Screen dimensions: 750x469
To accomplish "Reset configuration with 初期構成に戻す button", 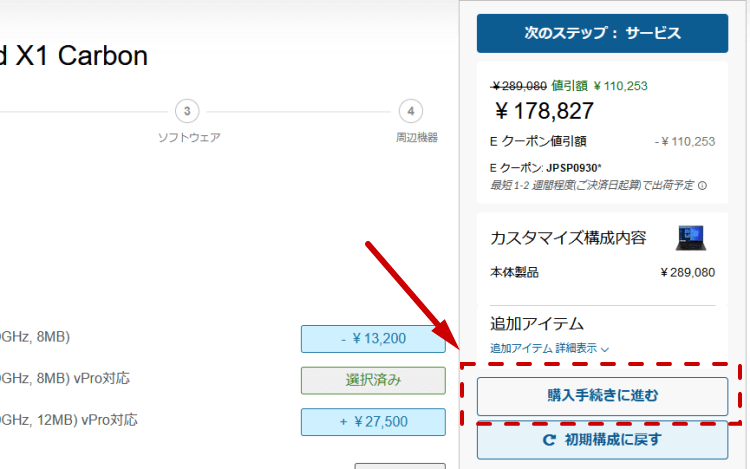I will 602,440.
